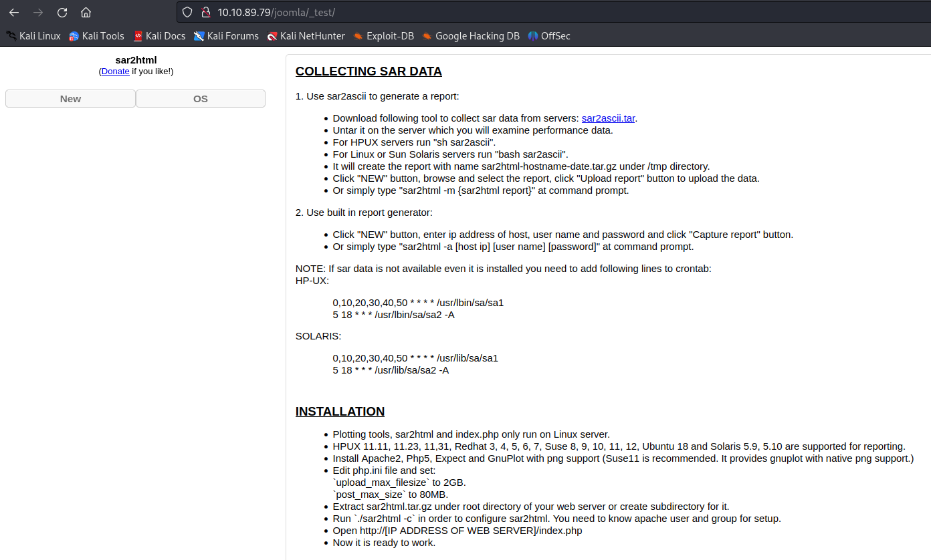Click the OS button
This screenshot has height=560, width=931.
(x=200, y=98)
